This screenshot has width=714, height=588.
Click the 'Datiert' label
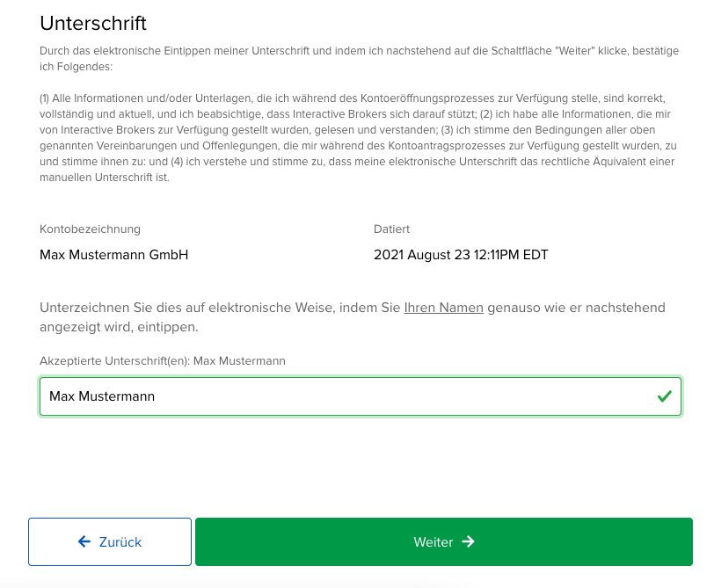click(391, 229)
